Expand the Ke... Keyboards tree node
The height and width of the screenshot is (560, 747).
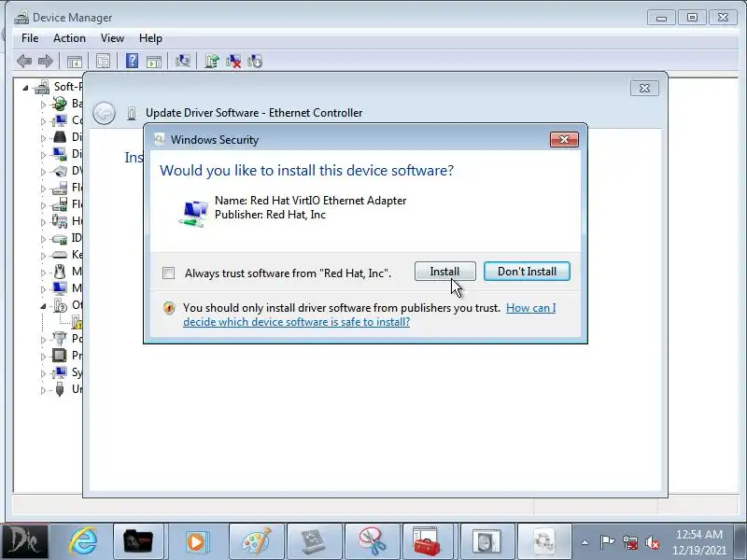pos(43,256)
